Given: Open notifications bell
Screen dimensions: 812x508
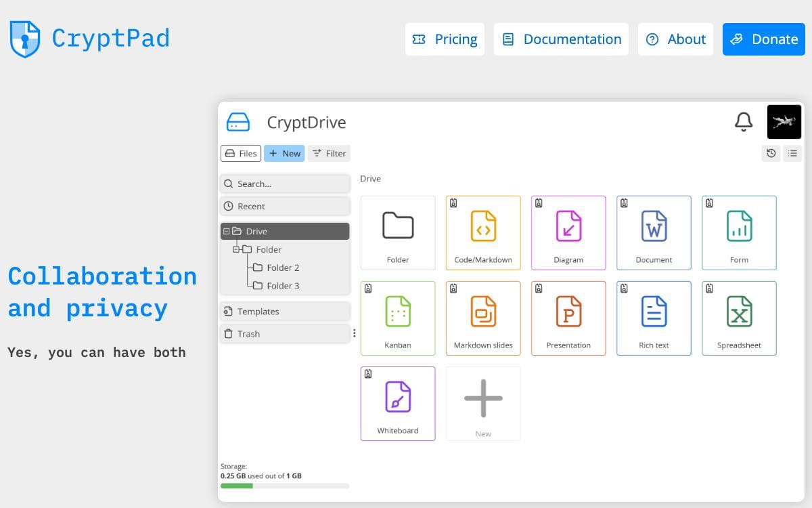Looking at the screenshot, I should [744, 122].
